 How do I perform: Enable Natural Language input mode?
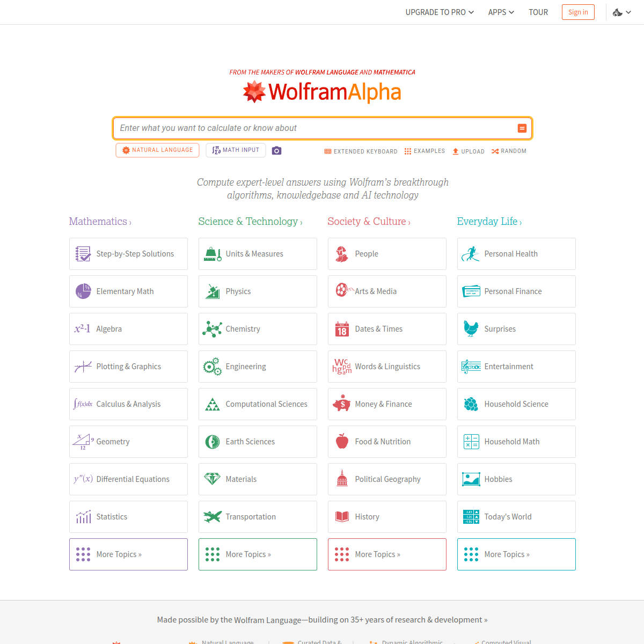[157, 150]
